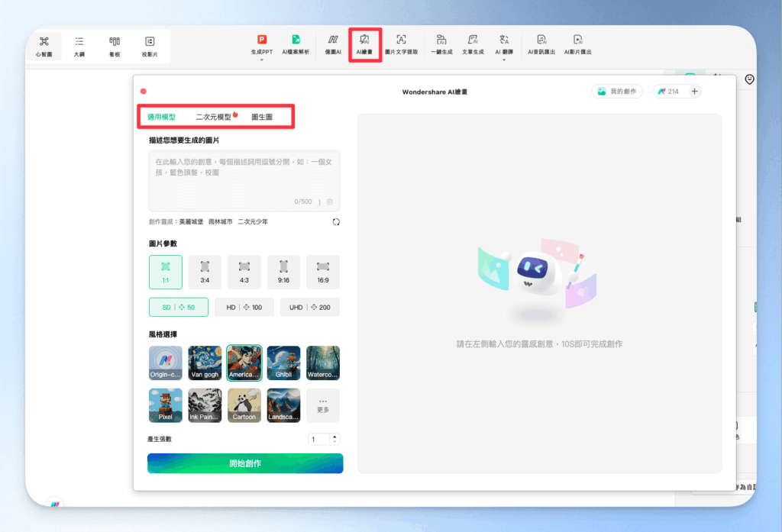782x532 pixels.
Task: Click the 開始創作 start creating button
Action: (x=245, y=463)
